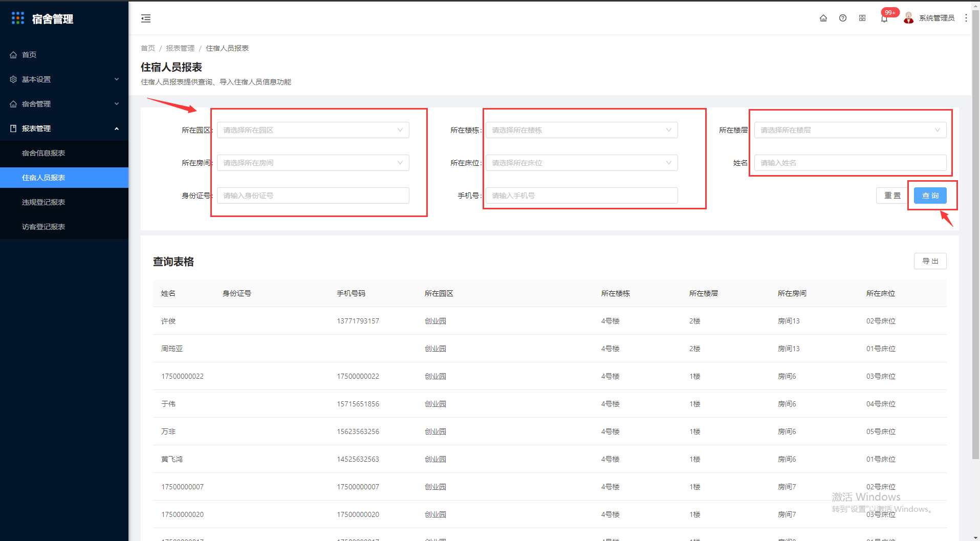Click phone number 15623563256
The height and width of the screenshot is (541, 980).
tap(358, 431)
